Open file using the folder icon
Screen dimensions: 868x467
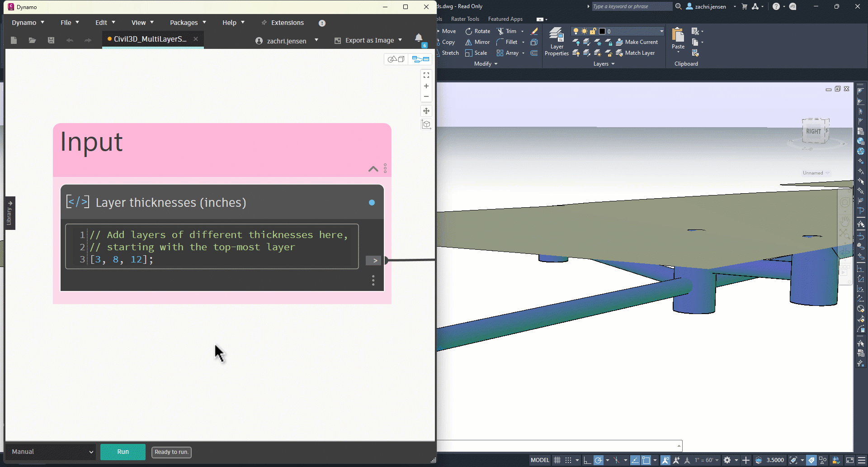pyautogui.click(x=32, y=40)
